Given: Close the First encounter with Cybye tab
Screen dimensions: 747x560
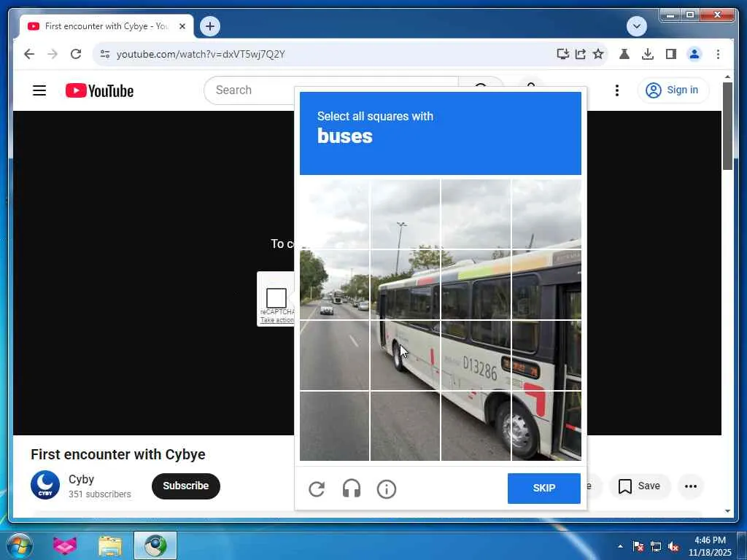Looking at the screenshot, I should click(x=182, y=26).
